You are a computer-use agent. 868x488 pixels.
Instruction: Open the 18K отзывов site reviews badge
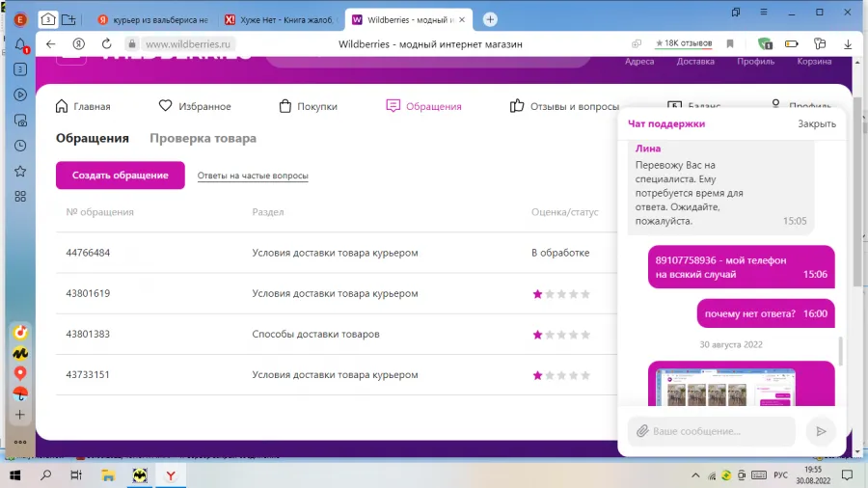click(x=684, y=43)
